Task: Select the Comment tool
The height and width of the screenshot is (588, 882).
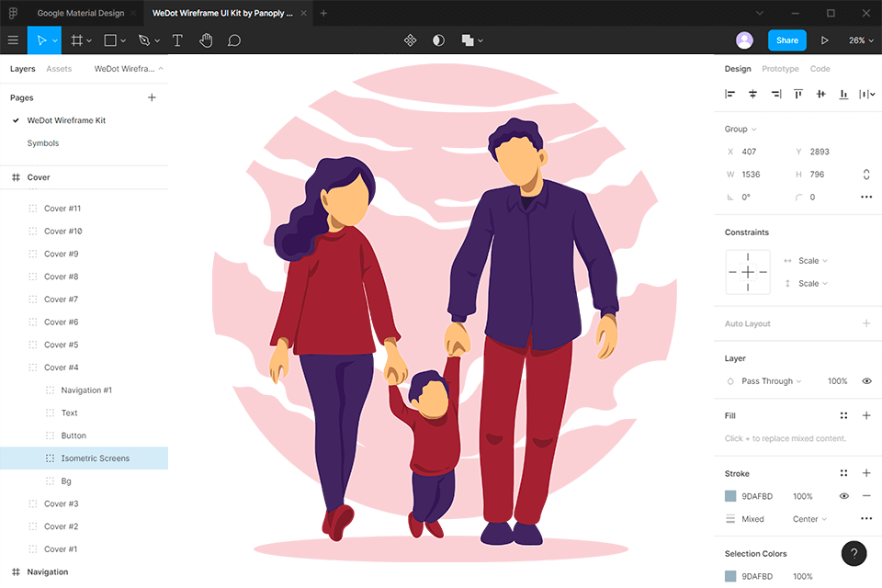Action: pyautogui.click(x=234, y=40)
